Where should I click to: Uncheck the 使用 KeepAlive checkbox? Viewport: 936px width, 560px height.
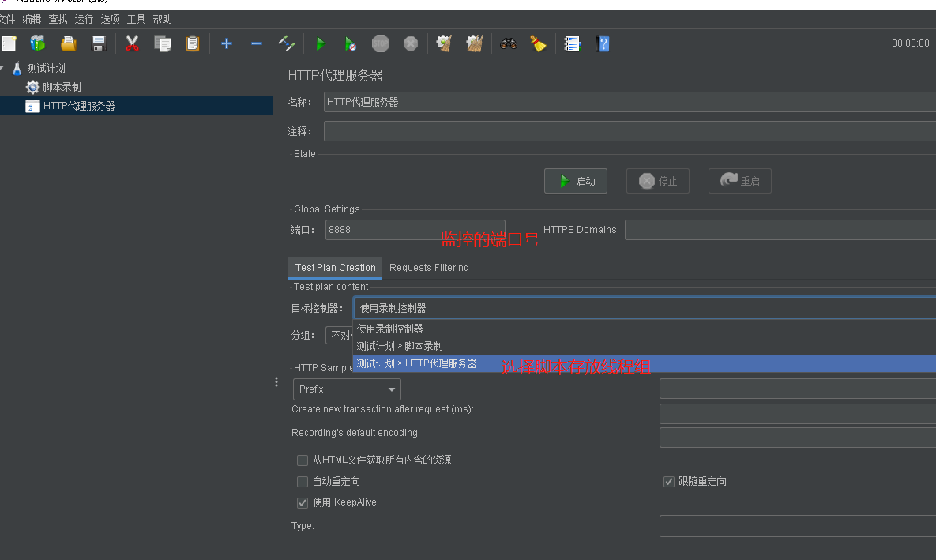pos(303,502)
